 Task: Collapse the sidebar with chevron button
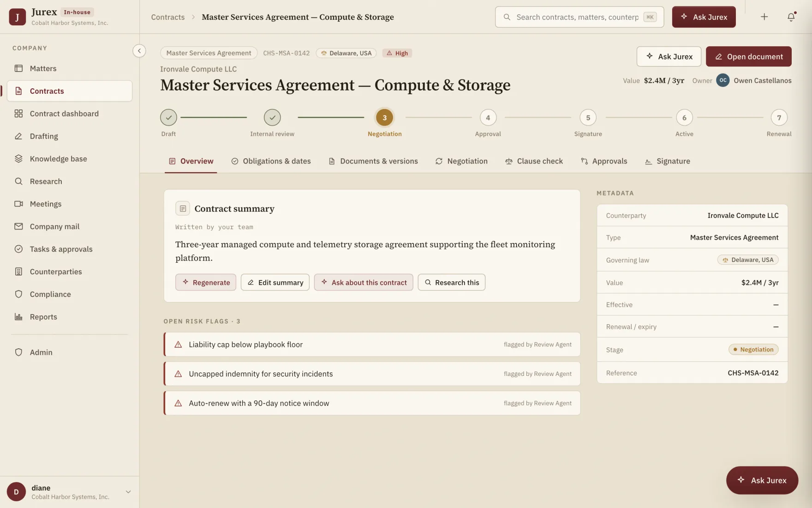point(139,51)
